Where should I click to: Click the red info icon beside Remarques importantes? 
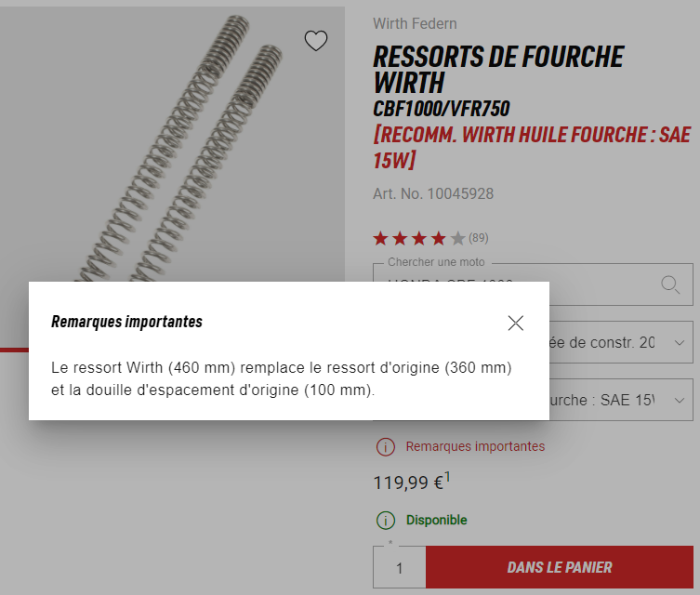[385, 446]
